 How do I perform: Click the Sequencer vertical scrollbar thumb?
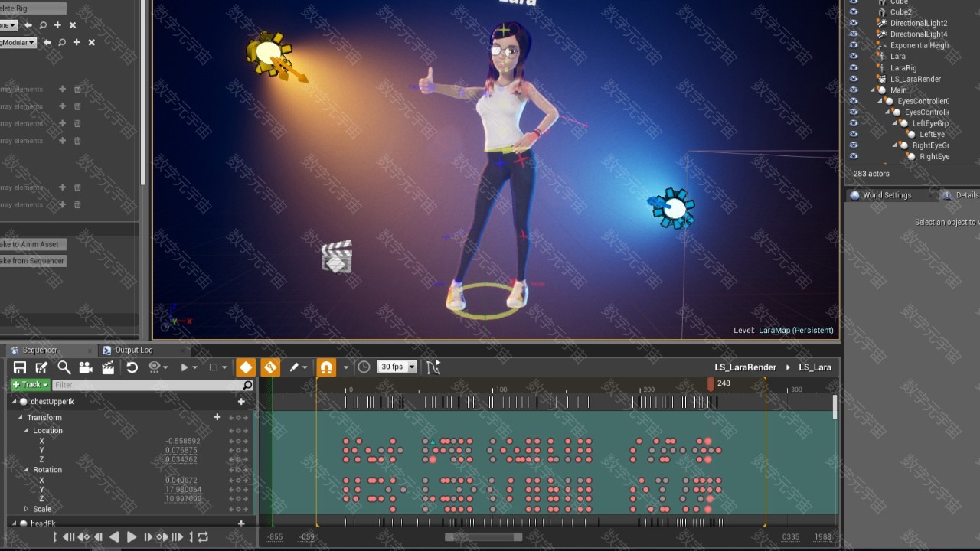tap(835, 406)
